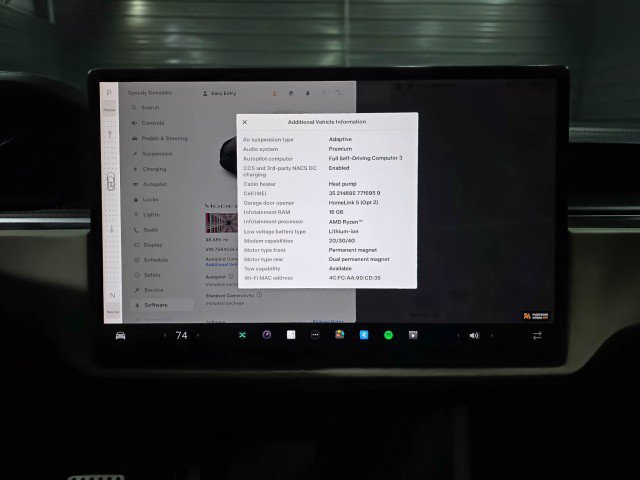Tap the info icon beside Autopilot package

coord(231,277)
